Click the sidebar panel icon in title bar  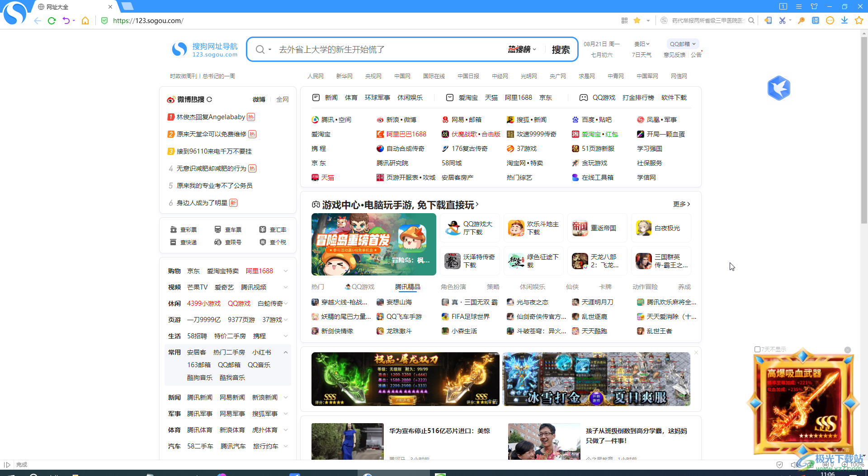click(x=783, y=6)
